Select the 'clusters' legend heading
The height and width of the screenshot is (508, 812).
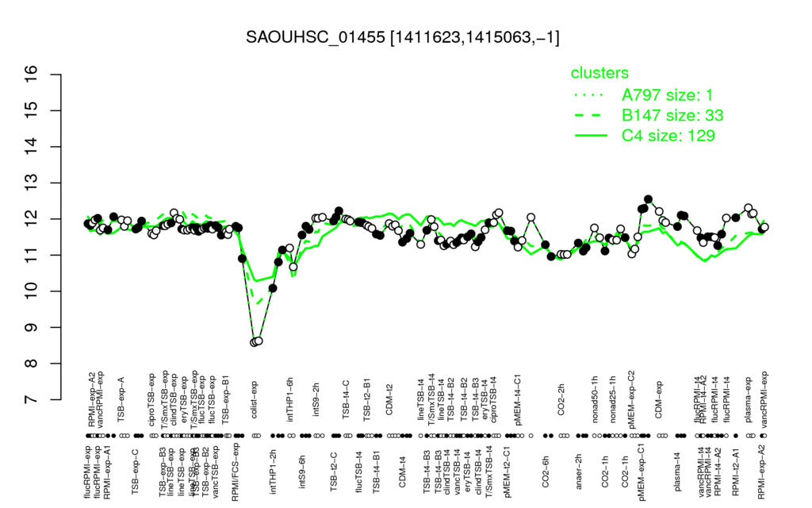[599, 73]
